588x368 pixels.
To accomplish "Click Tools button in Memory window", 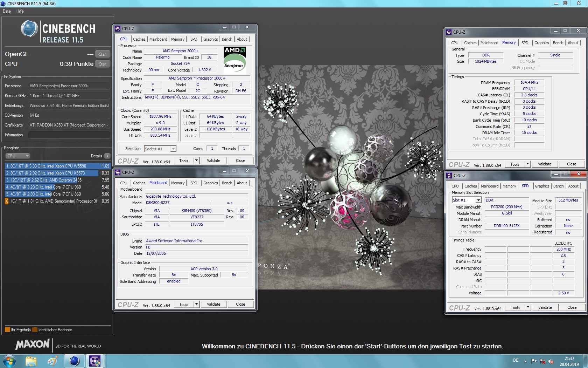I will click(x=514, y=164).
